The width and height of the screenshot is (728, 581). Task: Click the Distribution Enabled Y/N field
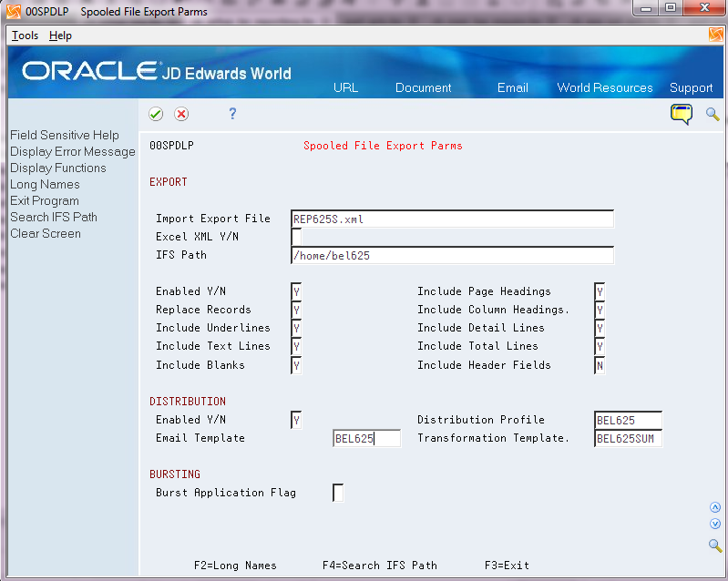296,421
